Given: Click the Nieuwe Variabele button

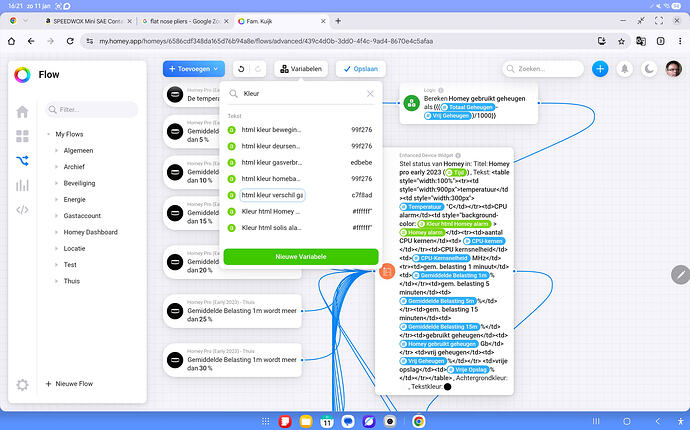Looking at the screenshot, I should click(301, 257).
